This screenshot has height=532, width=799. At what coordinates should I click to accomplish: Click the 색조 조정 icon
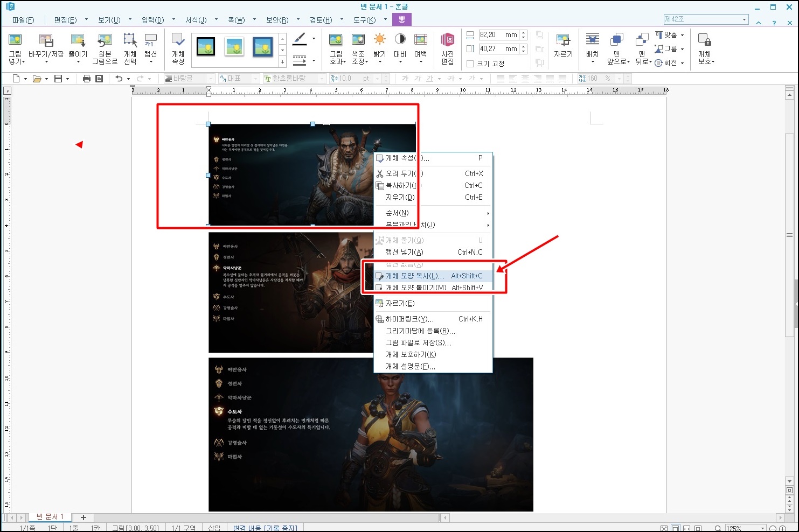tap(358, 40)
